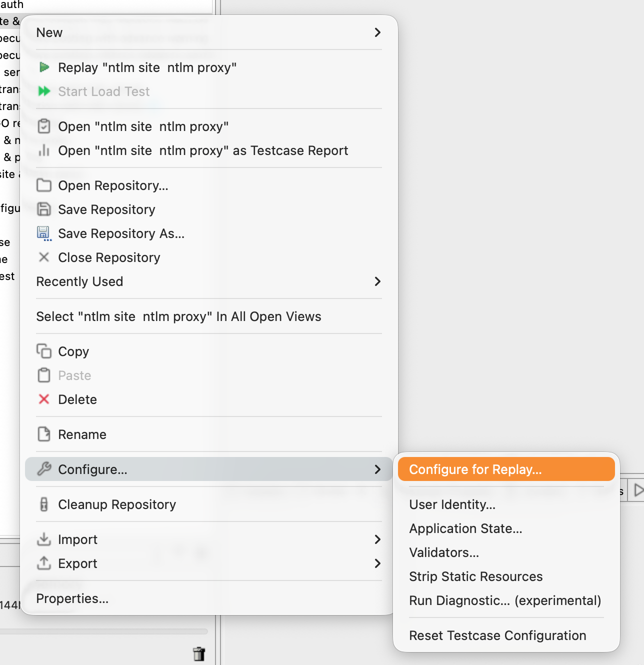Click the Import menu entry
The image size is (644, 665).
click(208, 539)
